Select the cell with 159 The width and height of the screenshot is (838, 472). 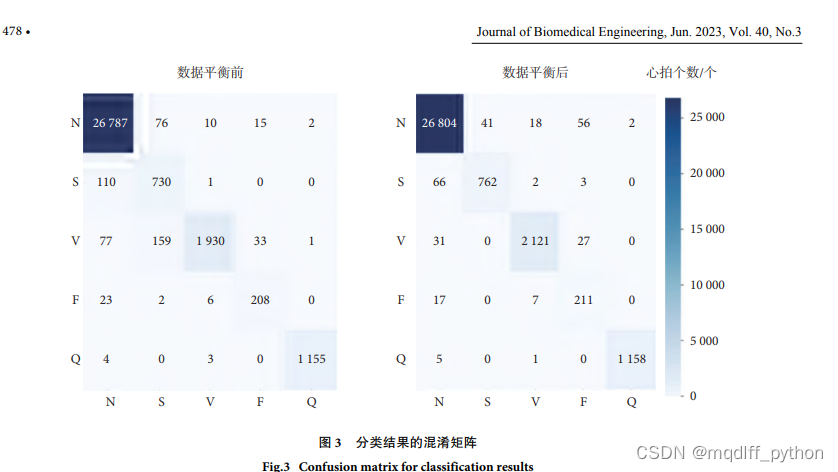(x=161, y=241)
